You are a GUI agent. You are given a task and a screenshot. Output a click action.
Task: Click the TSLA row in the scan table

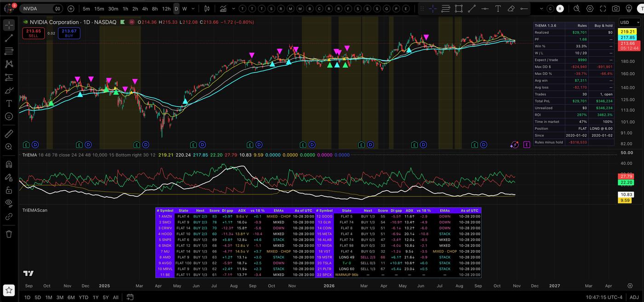[x=398, y=263]
